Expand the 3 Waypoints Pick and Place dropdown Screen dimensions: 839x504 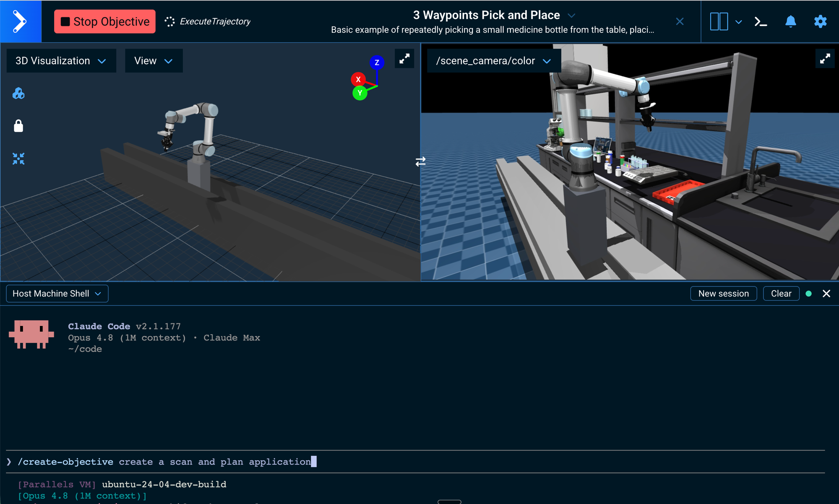[571, 16]
